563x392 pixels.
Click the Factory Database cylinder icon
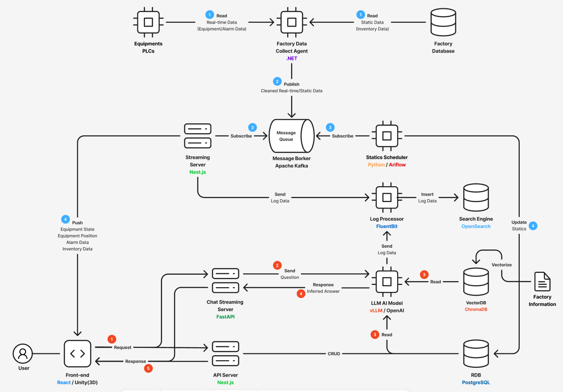[443, 22]
